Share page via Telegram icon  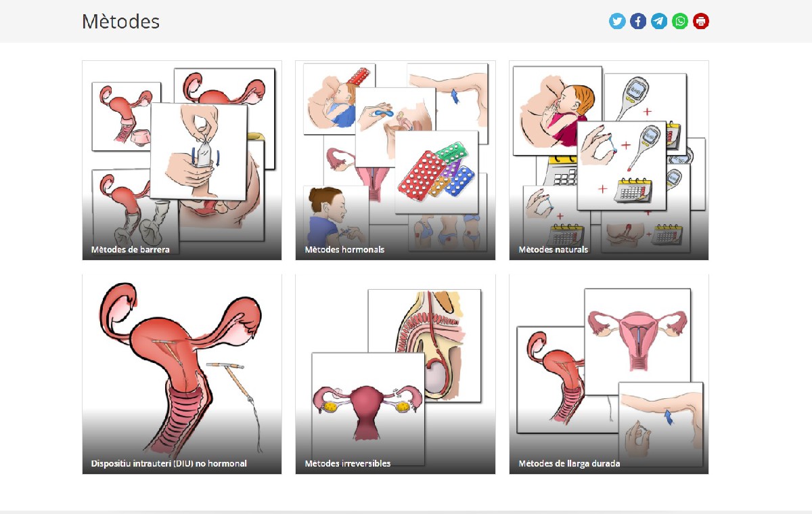pos(659,21)
